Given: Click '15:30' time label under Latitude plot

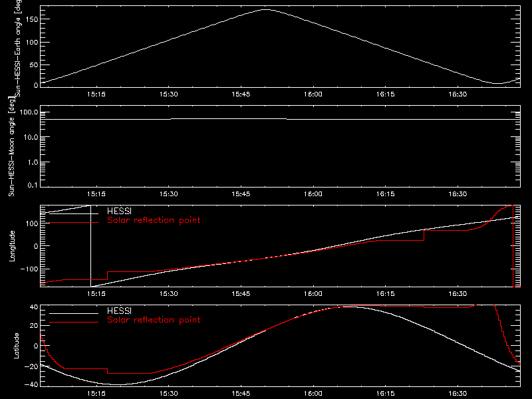Looking at the screenshot, I should (169, 394).
